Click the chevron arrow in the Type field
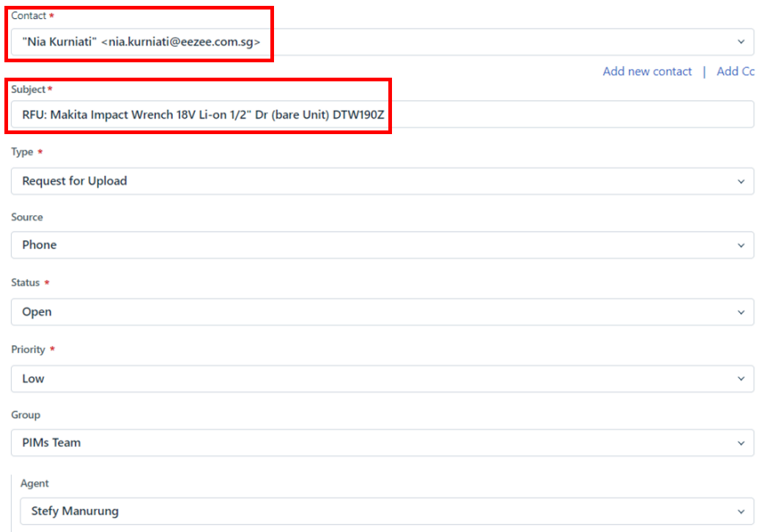This screenshot has height=532, width=762. tap(741, 182)
